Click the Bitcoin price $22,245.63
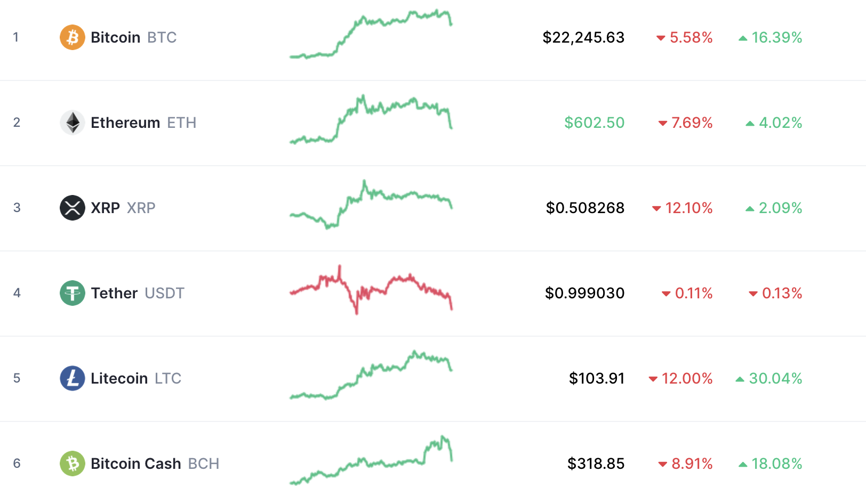The height and width of the screenshot is (504, 866). point(583,37)
